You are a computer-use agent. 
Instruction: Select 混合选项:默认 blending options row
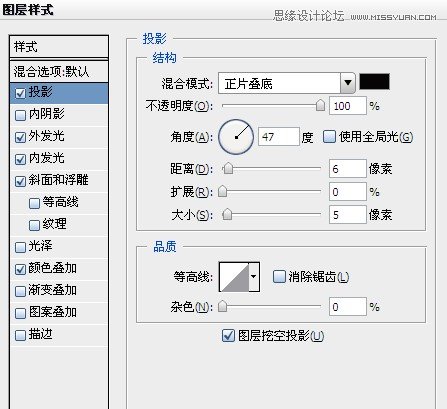tap(59, 71)
